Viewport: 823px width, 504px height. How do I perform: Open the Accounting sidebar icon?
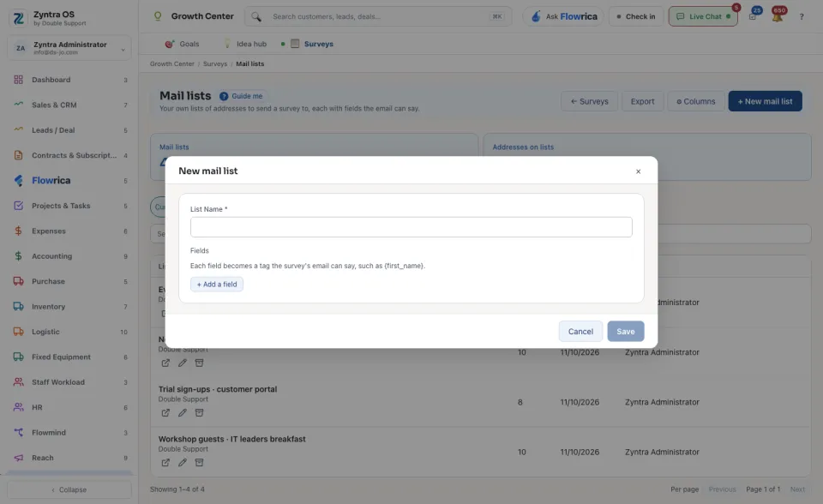tap(18, 256)
